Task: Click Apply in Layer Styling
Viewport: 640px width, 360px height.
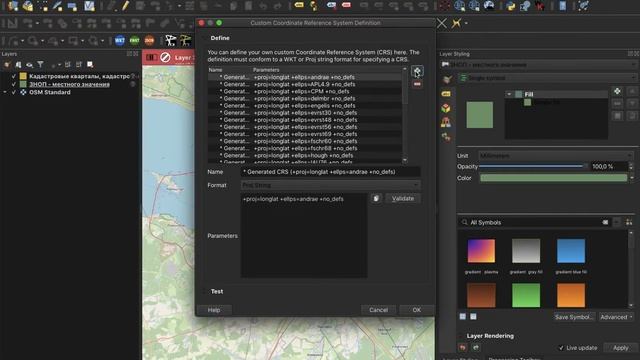Action: [x=620, y=348]
